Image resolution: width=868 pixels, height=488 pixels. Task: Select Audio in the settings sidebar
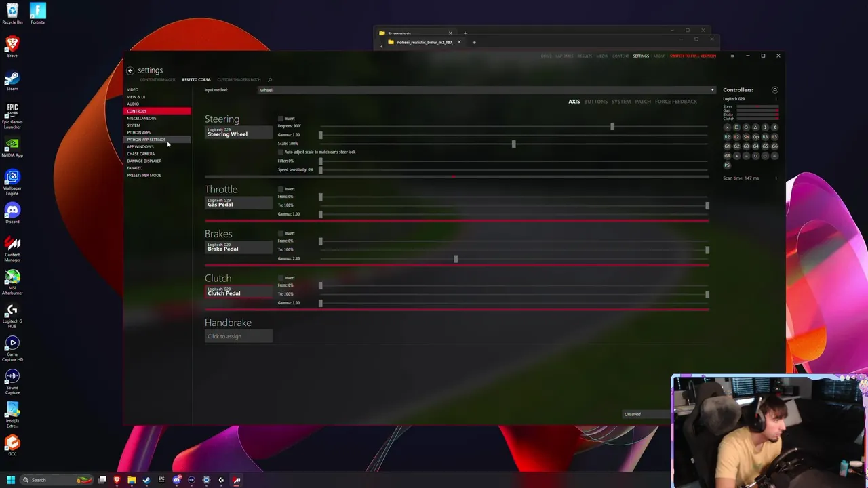coord(157,104)
